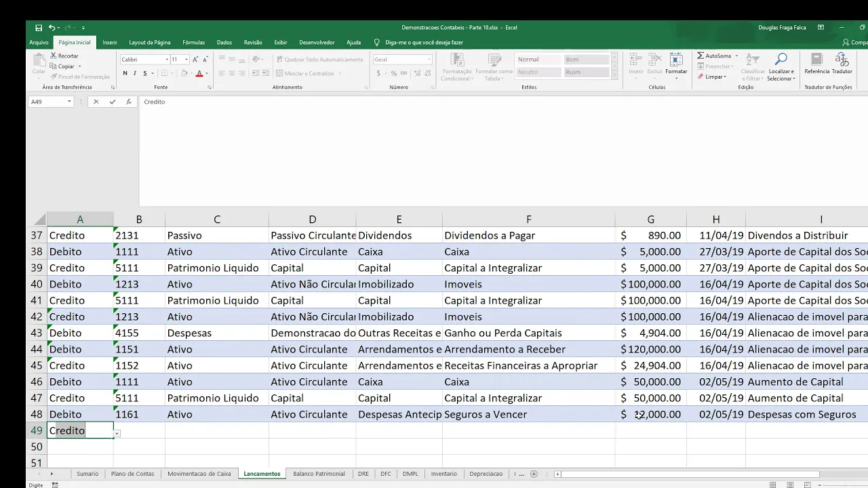Open the Arquivo menu
The height and width of the screenshot is (488, 868).
(x=39, y=42)
